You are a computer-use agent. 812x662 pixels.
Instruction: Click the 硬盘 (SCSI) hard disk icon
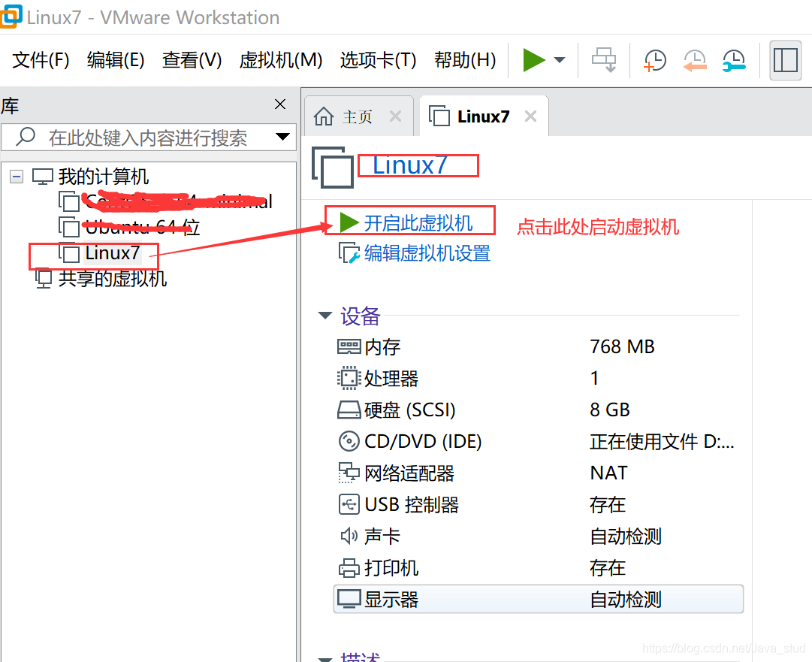pos(349,410)
